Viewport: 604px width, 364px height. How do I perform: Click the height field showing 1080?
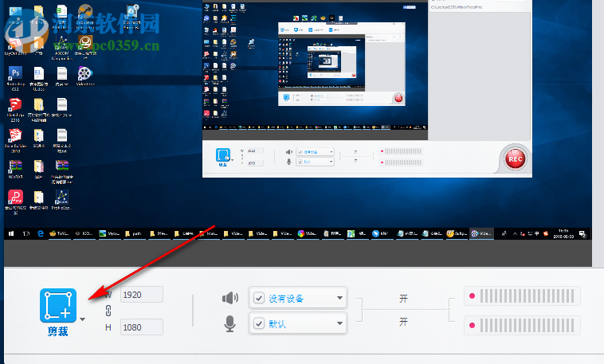pyautogui.click(x=141, y=327)
